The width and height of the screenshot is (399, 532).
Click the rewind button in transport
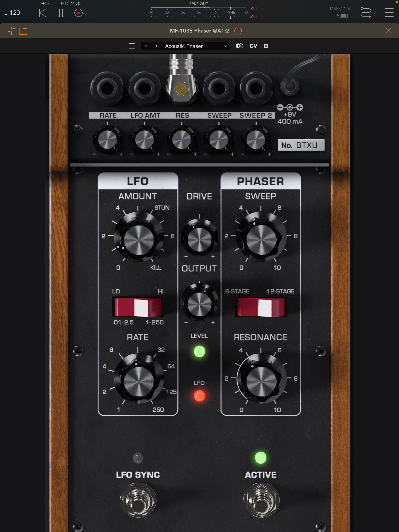41,13
